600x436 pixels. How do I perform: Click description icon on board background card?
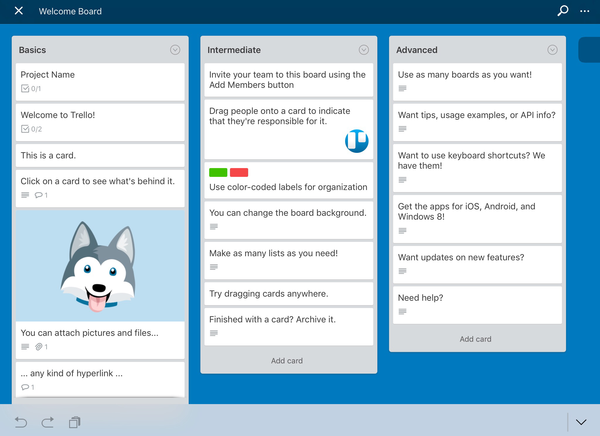click(x=214, y=227)
